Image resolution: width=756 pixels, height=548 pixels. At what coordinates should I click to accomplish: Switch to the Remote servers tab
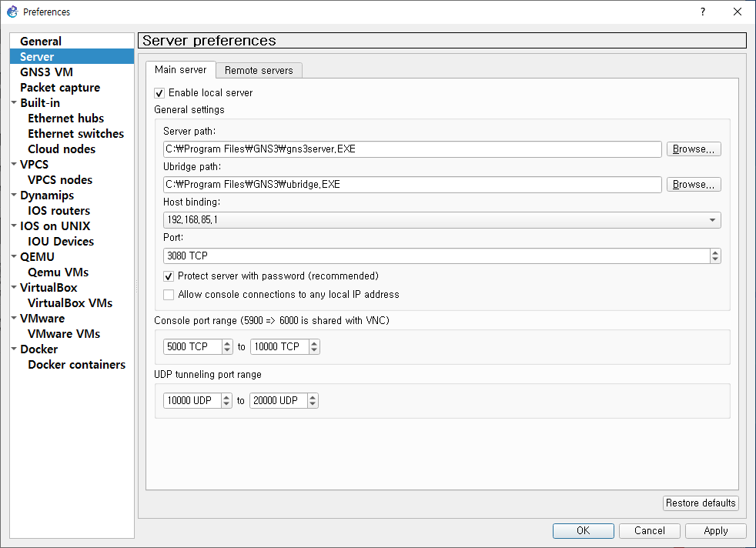click(259, 70)
